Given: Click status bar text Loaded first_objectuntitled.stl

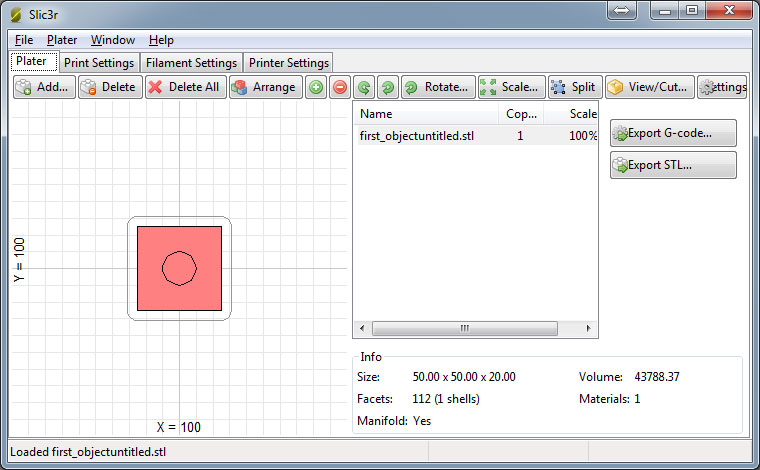Looking at the screenshot, I should (88, 452).
